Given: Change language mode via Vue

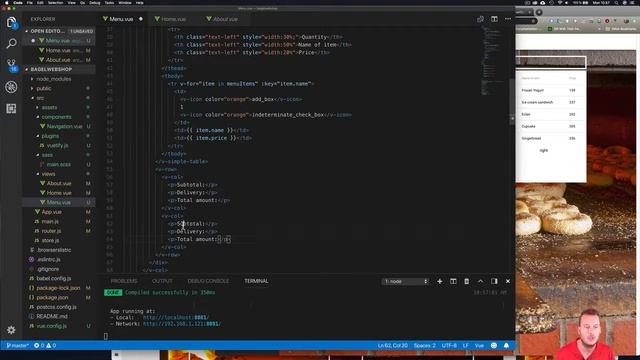Looking at the screenshot, I should coord(479,346).
